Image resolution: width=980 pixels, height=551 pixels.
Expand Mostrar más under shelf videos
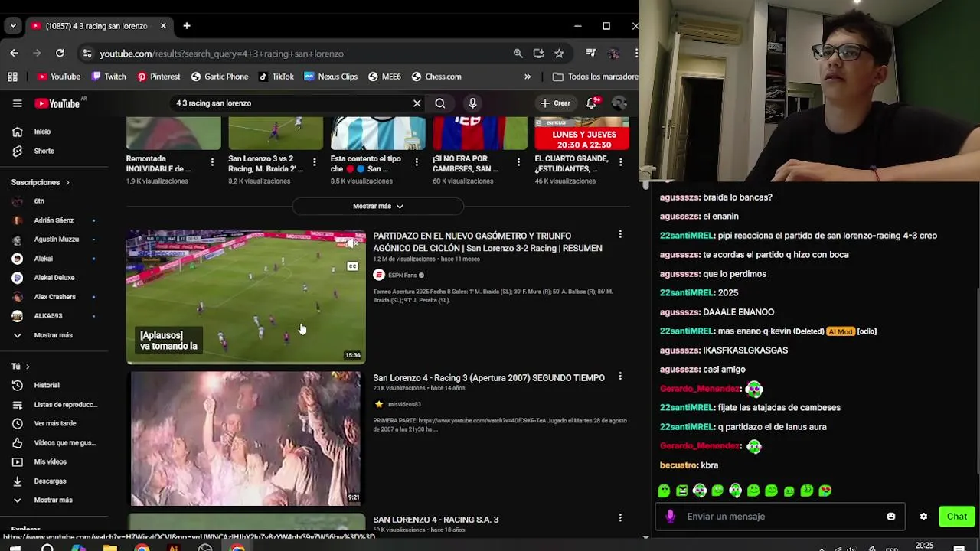pyautogui.click(x=378, y=206)
